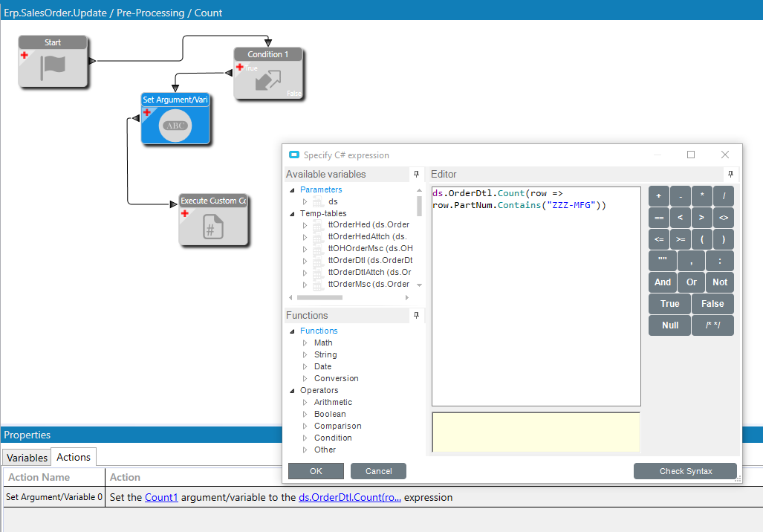The height and width of the screenshot is (532, 763).
Task: Click Check Syntax
Action: [686, 471]
